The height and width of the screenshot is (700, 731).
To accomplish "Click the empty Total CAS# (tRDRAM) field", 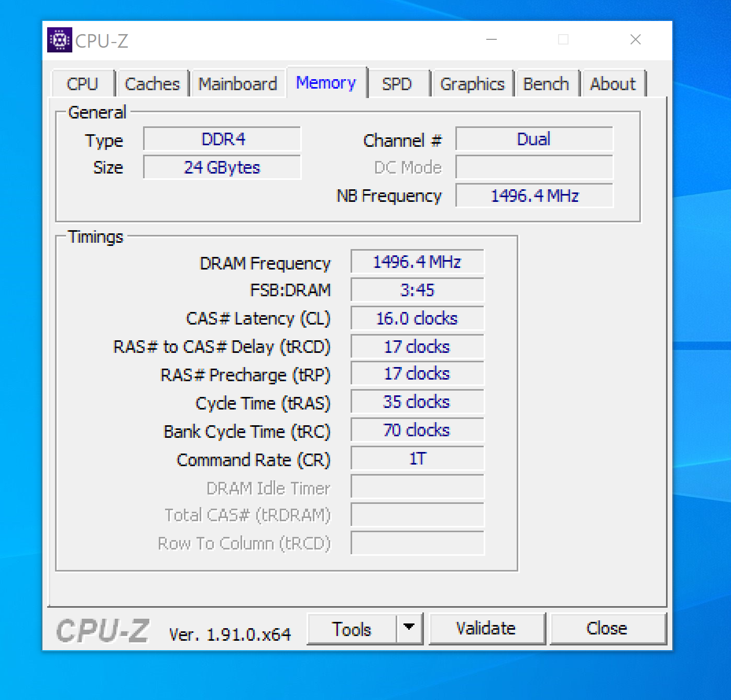I will pos(417,515).
